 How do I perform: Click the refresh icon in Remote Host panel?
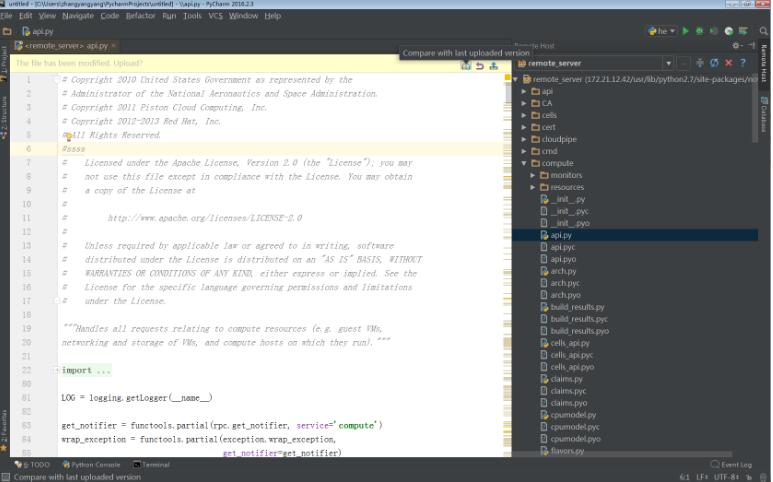point(714,63)
